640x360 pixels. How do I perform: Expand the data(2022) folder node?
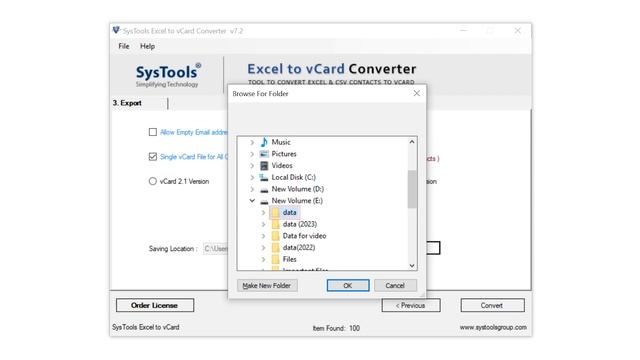(x=263, y=248)
